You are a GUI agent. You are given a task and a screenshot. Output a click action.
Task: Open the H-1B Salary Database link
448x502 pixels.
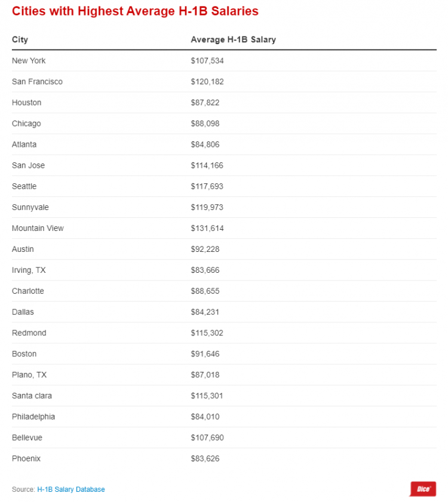pyautogui.click(x=70, y=489)
